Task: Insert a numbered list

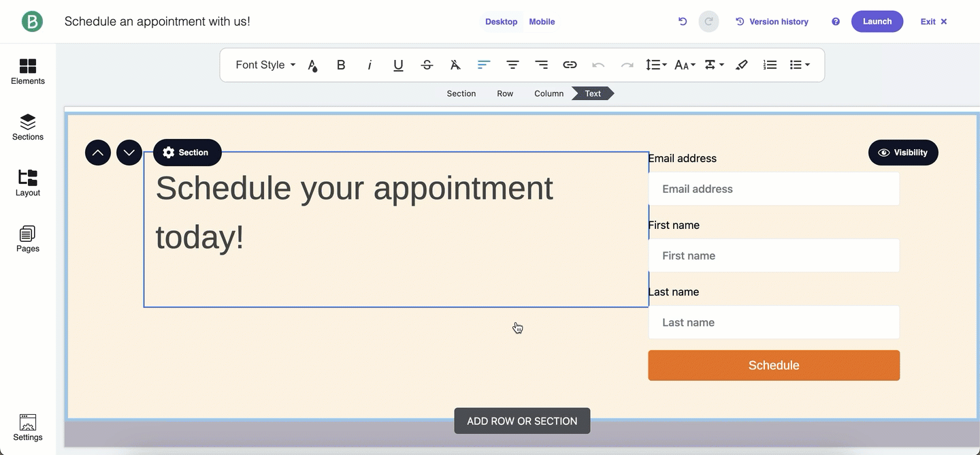Action: [770, 65]
